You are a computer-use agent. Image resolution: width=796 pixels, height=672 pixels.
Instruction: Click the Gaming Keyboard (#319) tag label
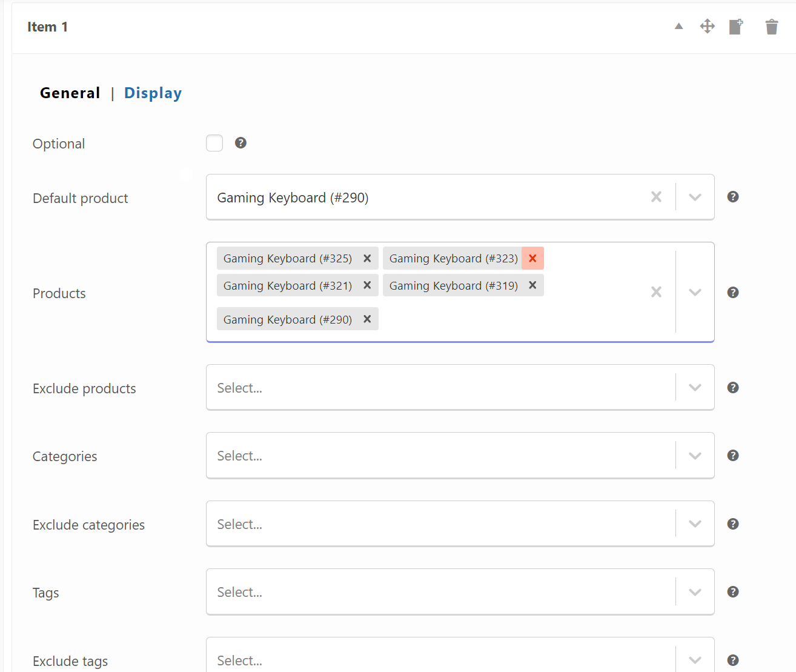pos(453,285)
